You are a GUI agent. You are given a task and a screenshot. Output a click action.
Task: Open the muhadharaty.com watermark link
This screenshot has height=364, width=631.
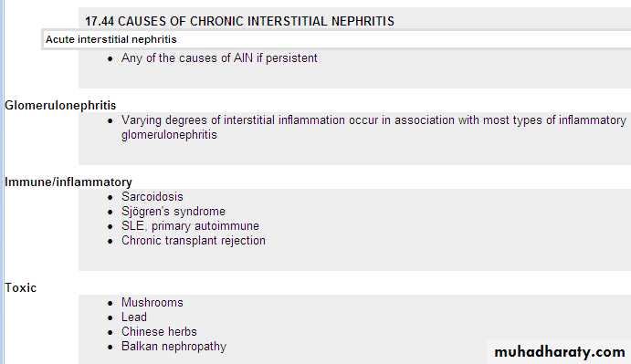[x=560, y=352]
